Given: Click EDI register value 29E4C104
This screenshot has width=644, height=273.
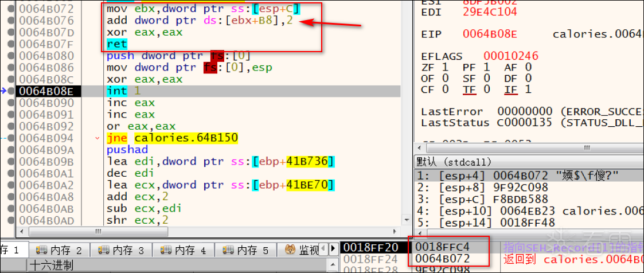Looking at the screenshot, I should [490, 12].
